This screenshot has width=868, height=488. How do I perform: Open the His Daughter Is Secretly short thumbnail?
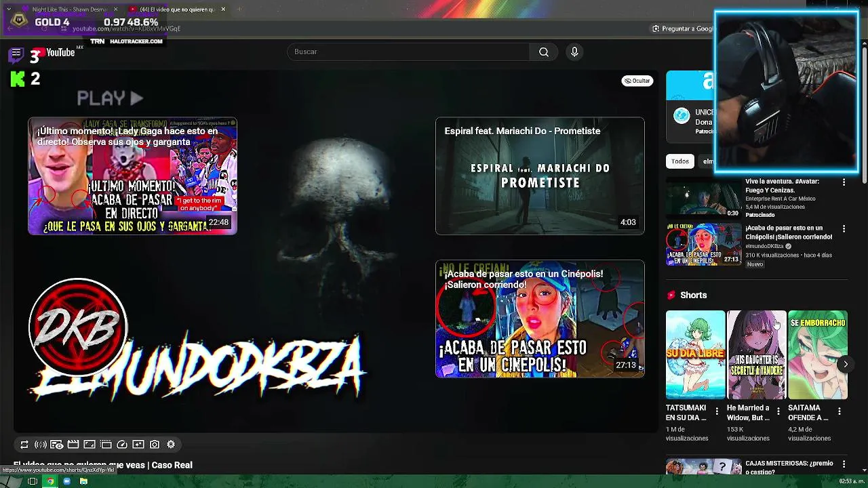[756, 355]
